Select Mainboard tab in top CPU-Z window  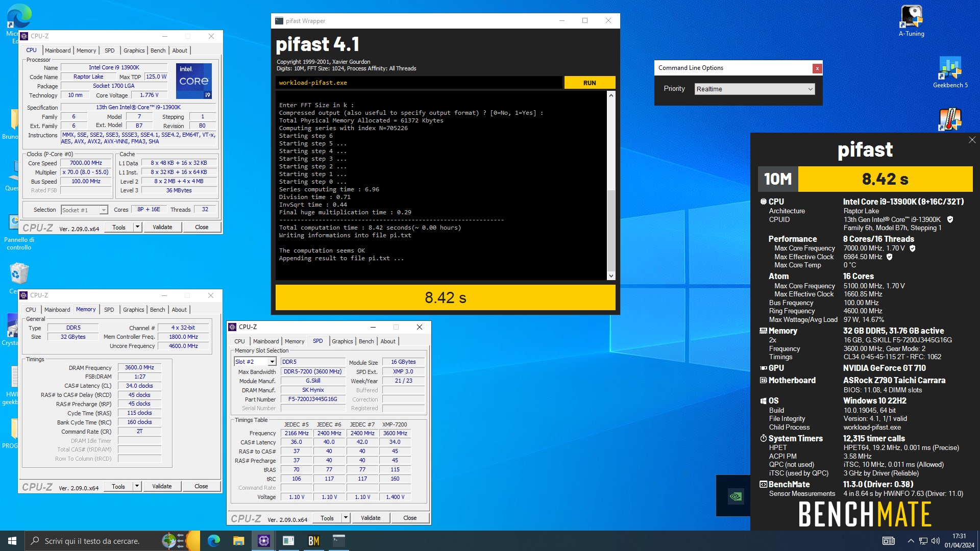tap(58, 51)
